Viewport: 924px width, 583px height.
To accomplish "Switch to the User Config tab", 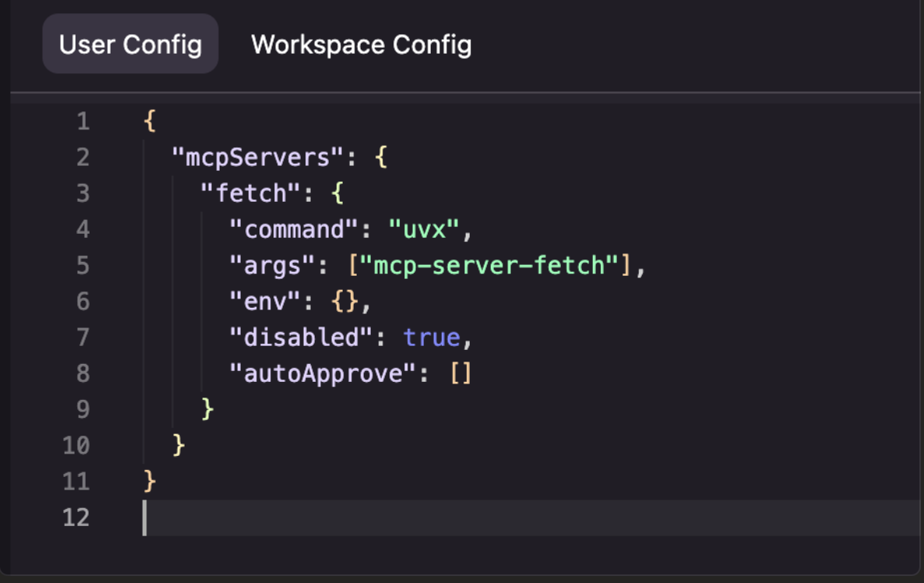I will coord(130,44).
